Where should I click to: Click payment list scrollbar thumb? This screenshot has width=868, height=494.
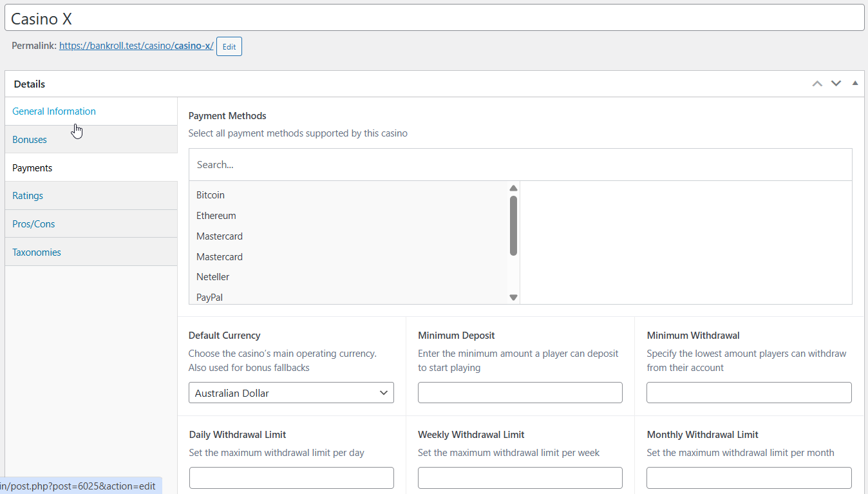pos(513,225)
